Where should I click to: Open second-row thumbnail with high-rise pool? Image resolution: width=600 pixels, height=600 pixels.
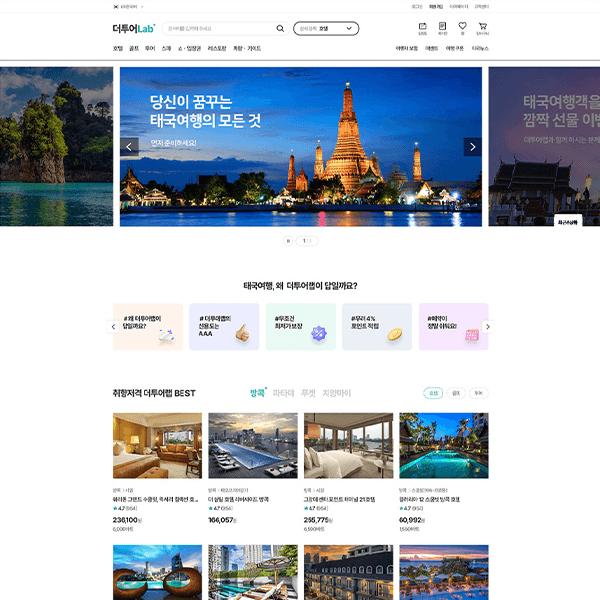[253, 572]
